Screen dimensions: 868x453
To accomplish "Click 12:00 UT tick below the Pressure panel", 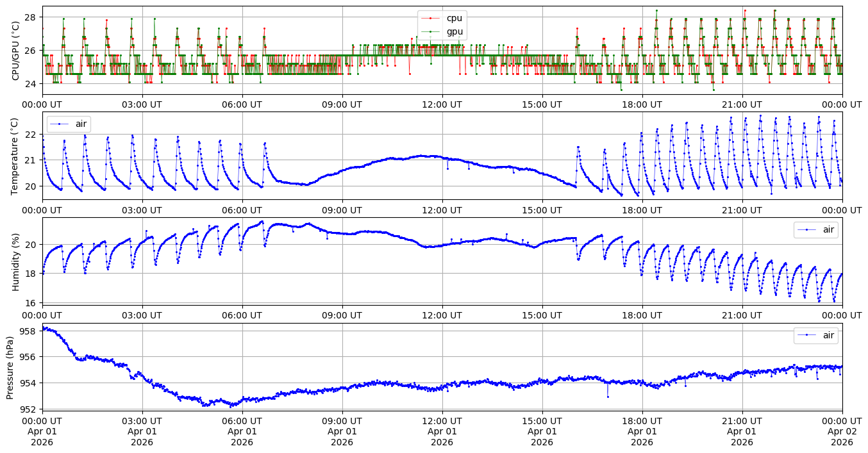I will click(442, 421).
